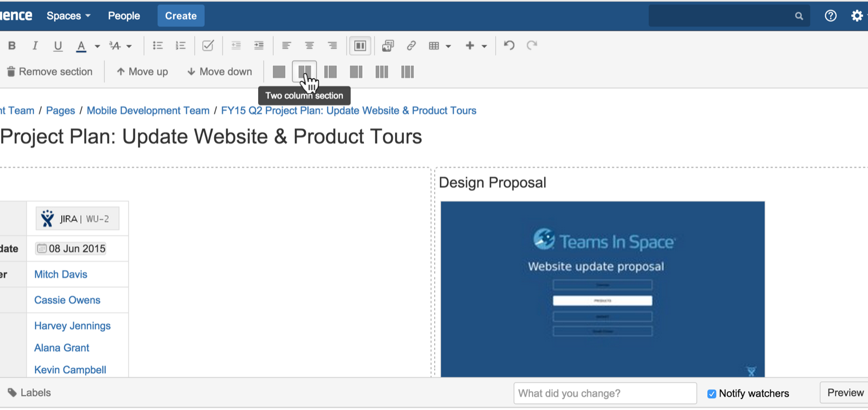Insert a link into the page

point(411,45)
